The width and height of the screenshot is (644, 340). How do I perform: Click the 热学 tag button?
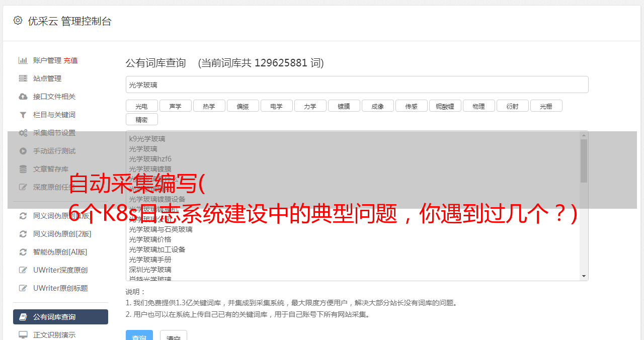[x=209, y=106]
